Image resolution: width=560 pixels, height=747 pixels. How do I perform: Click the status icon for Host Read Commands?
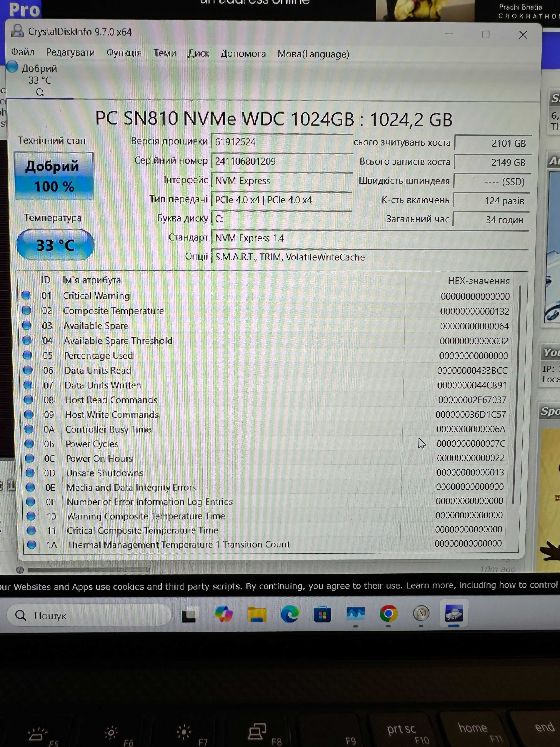tap(28, 399)
